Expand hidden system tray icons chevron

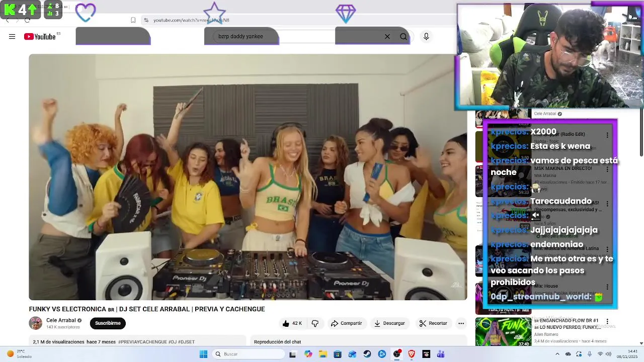pyautogui.click(x=558, y=354)
